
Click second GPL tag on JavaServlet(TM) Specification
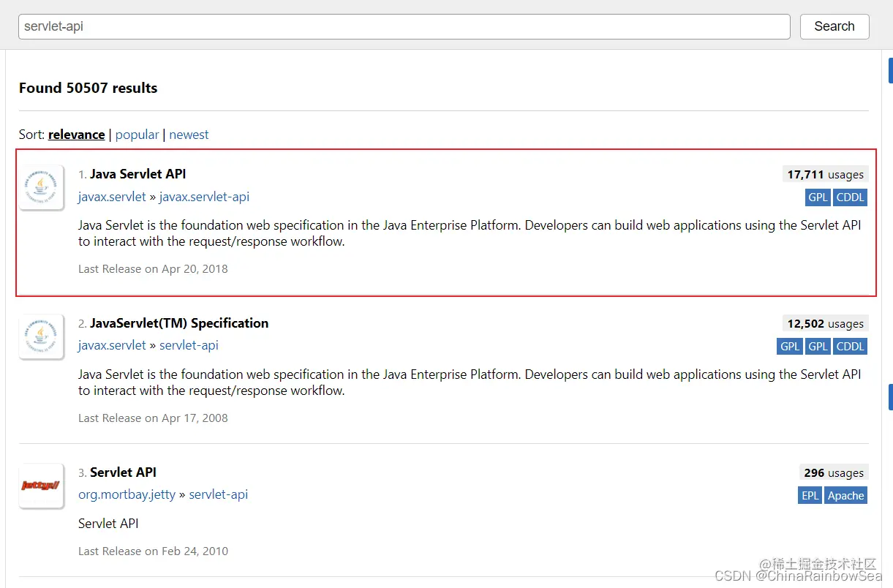click(818, 347)
